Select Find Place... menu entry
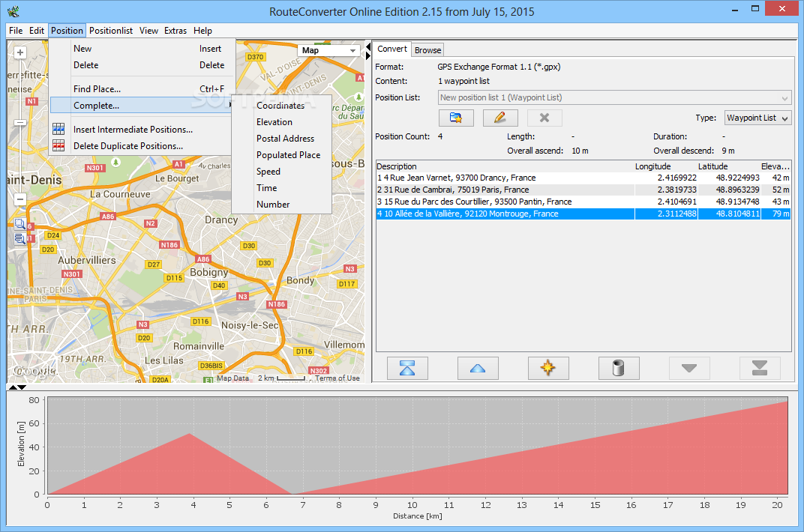Image resolution: width=804 pixels, height=532 pixels. point(142,88)
